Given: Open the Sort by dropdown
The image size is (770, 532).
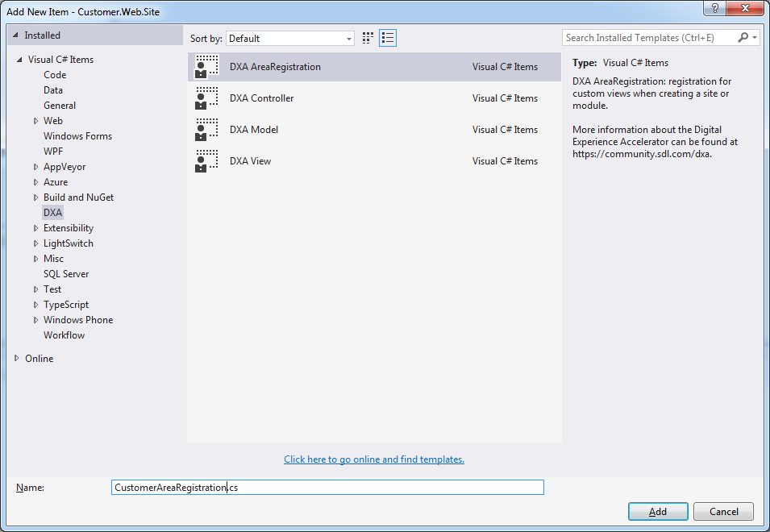Looking at the screenshot, I should pyautogui.click(x=290, y=39).
